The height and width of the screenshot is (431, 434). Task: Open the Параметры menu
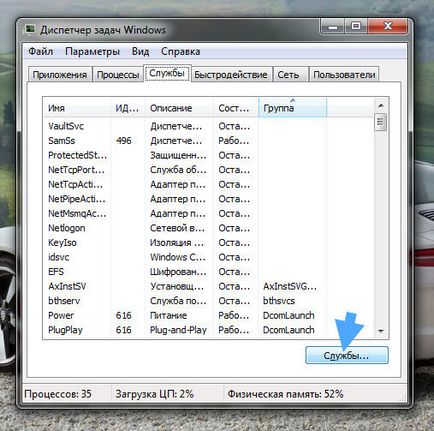pyautogui.click(x=92, y=52)
